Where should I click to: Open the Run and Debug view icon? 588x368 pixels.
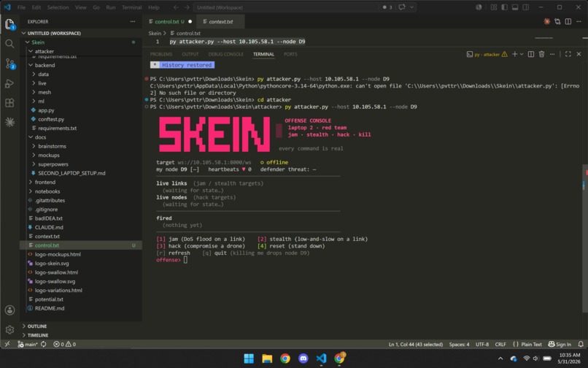click(x=9, y=83)
